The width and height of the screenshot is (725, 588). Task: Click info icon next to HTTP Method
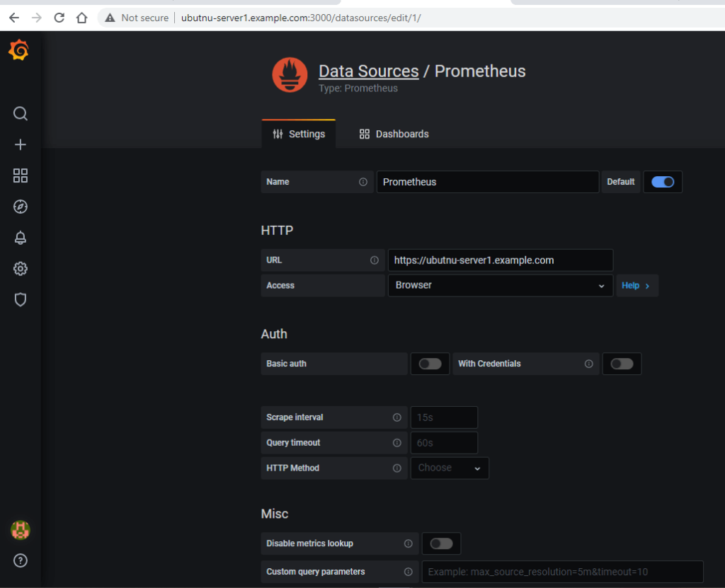[x=396, y=468]
